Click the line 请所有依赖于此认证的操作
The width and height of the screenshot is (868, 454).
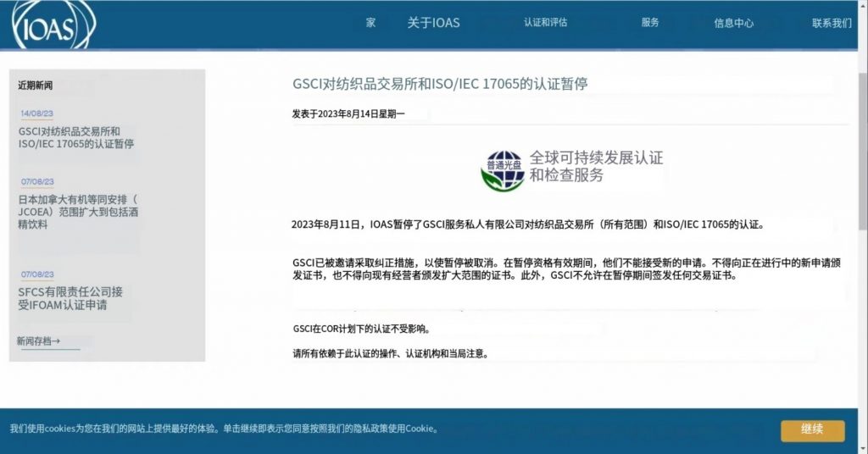click(391, 354)
